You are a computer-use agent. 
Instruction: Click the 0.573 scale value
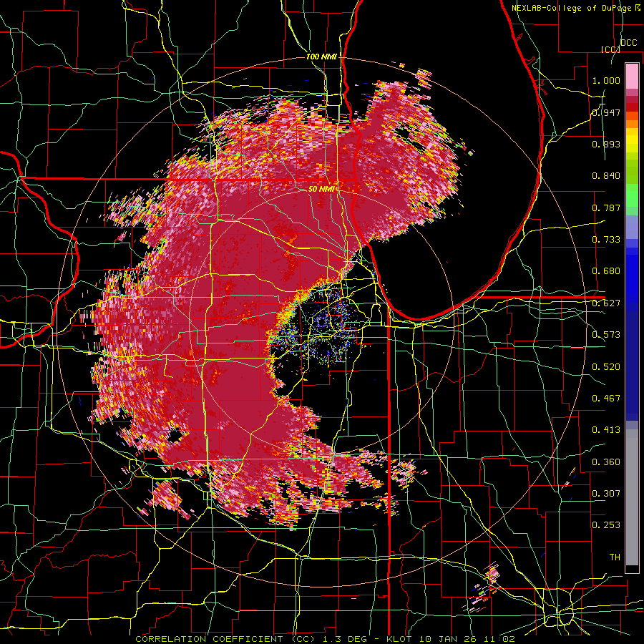606,334
